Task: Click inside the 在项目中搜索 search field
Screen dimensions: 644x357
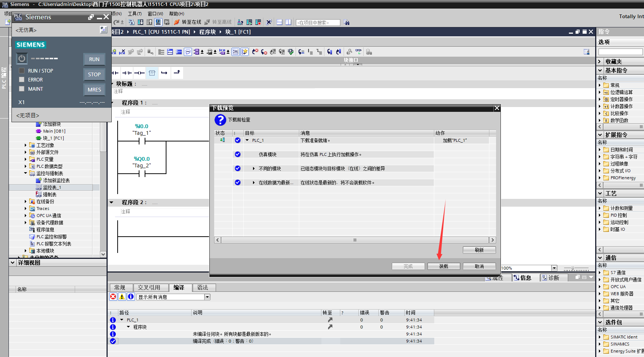Action: (317, 22)
